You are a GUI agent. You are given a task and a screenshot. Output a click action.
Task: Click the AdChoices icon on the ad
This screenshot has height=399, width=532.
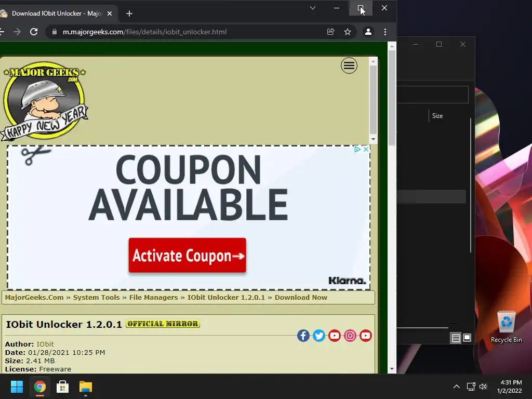[x=357, y=149]
